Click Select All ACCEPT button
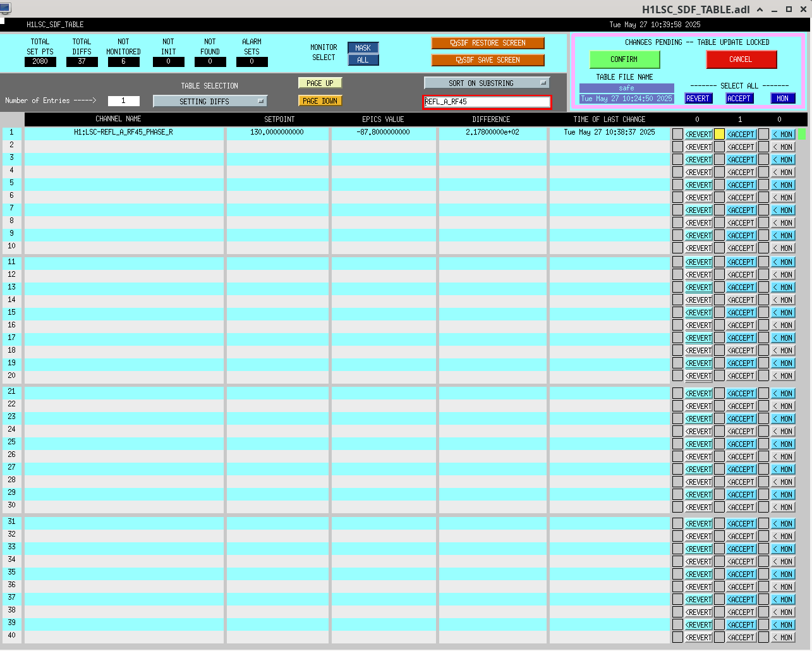The width and height of the screenshot is (812, 651). pos(739,99)
